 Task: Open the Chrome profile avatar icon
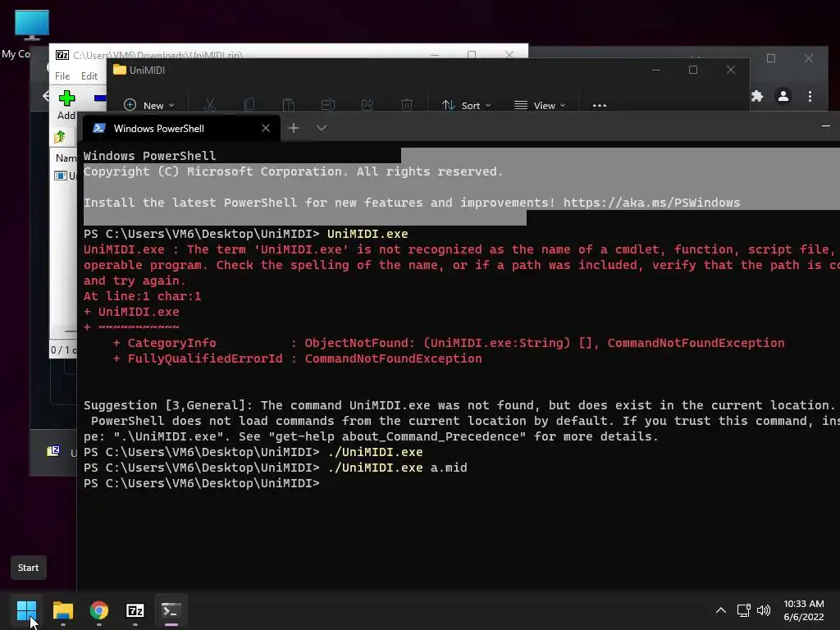[783, 96]
